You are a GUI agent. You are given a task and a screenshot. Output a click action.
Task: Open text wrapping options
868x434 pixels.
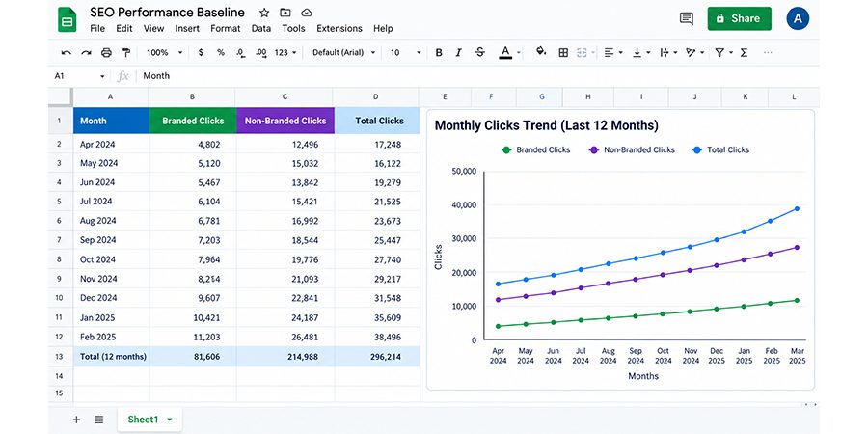[668, 53]
